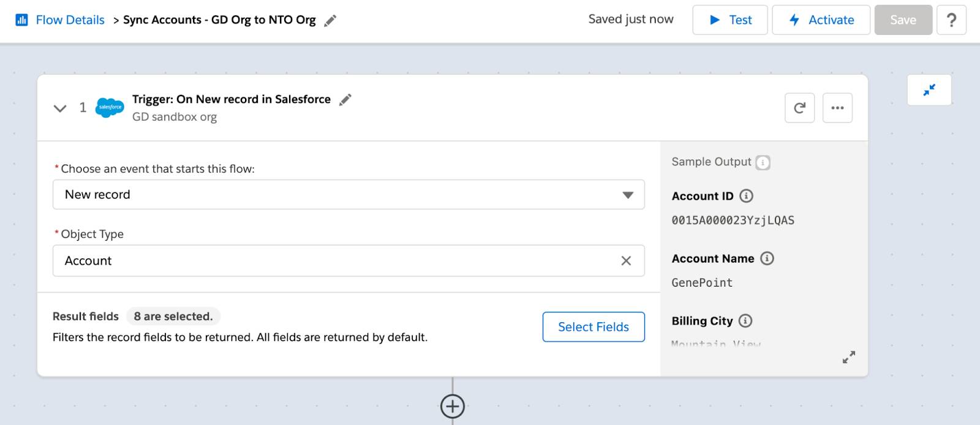980x425 pixels.
Task: Select the GenePoint account name value
Action: (702, 283)
